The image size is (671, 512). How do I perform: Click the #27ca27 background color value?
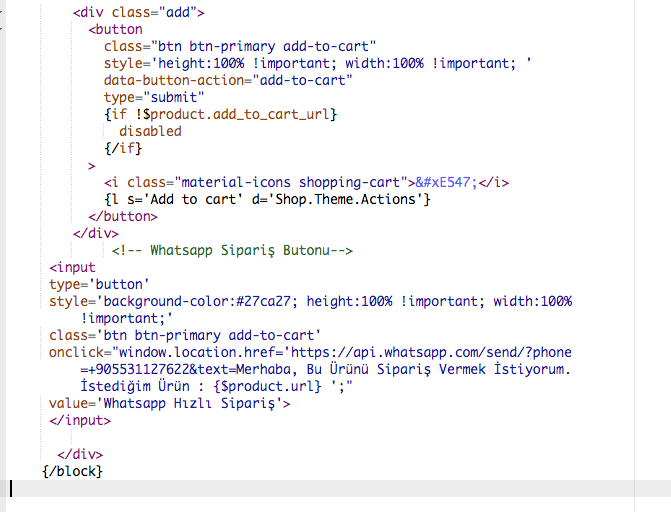[x=263, y=301]
